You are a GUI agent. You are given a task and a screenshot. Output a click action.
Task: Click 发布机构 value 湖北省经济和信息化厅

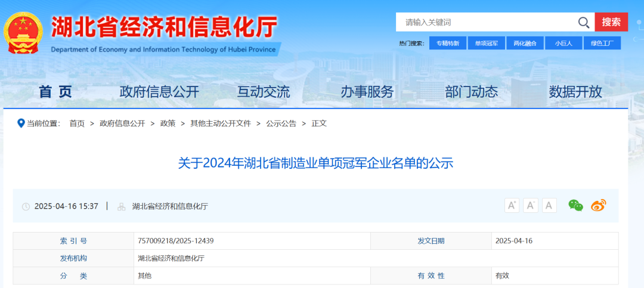click(x=171, y=258)
